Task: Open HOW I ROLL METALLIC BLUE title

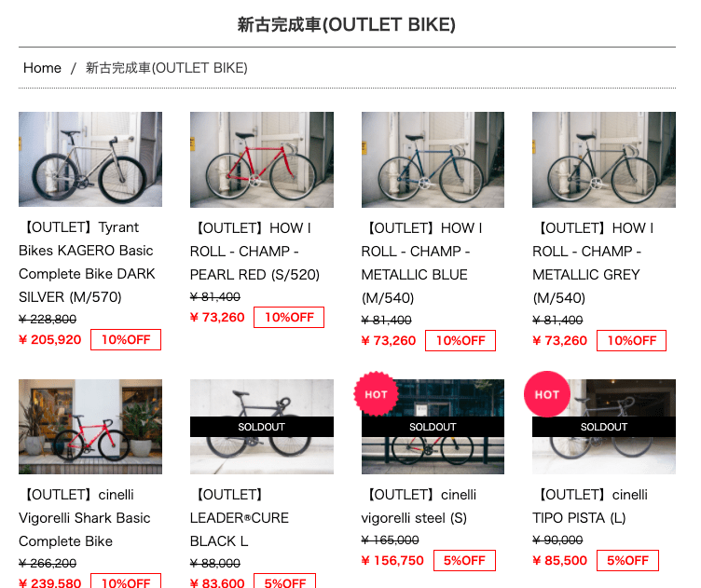Action: coord(421,263)
